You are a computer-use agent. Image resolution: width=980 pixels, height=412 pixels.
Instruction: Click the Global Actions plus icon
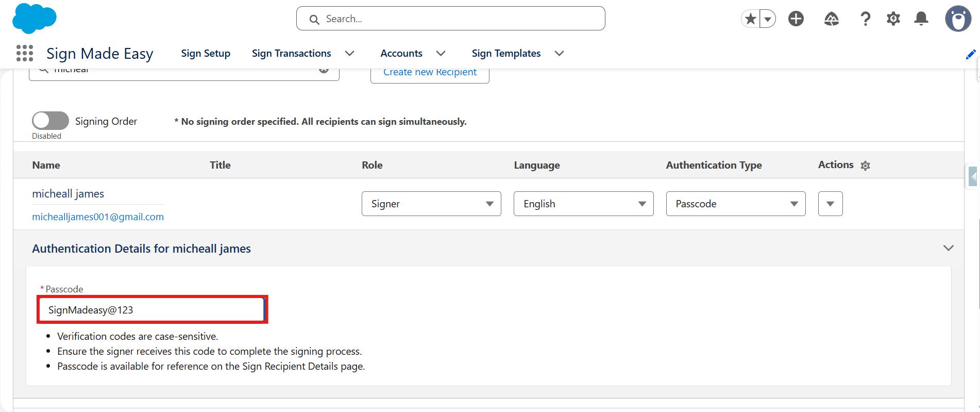click(x=796, y=19)
